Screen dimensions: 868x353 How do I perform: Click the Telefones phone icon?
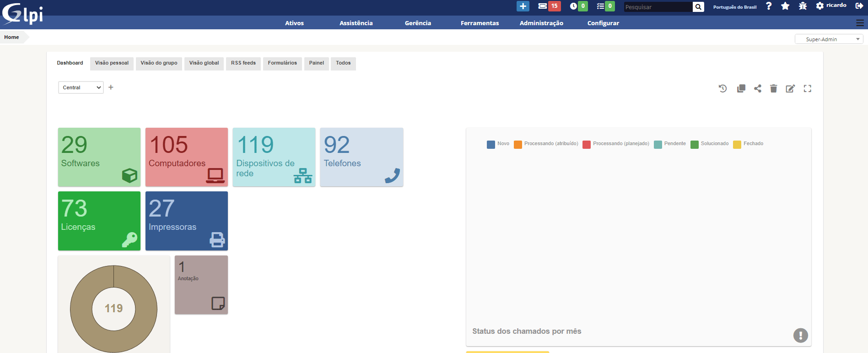392,176
